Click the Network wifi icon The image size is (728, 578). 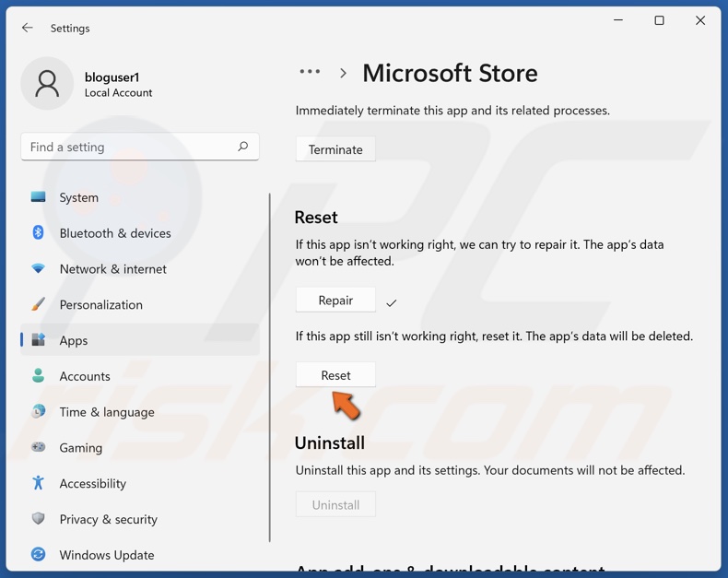(38, 269)
